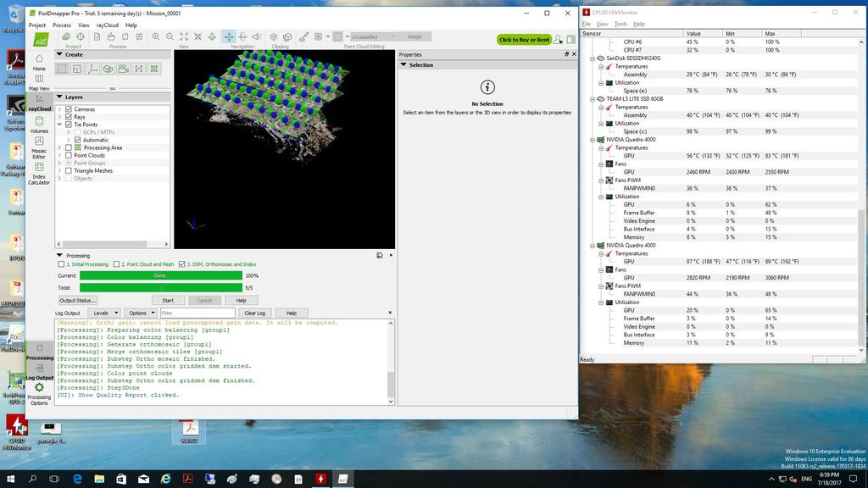Enable the Processing Area checkbox
The height and width of the screenshot is (488, 868).
(x=69, y=147)
